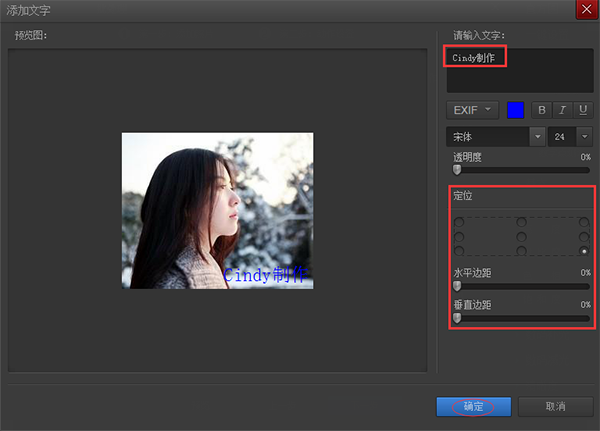Toggle Italic text formatting
This screenshot has width=600, height=431.
562,110
